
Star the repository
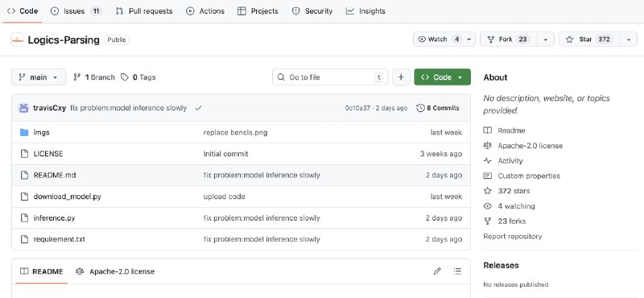pos(589,39)
